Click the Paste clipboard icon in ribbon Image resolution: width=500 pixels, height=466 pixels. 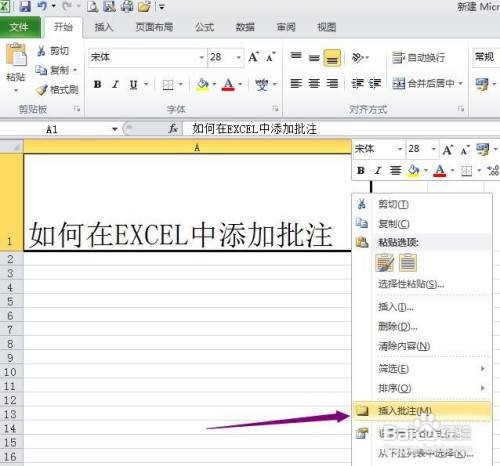pyautogui.click(x=16, y=54)
